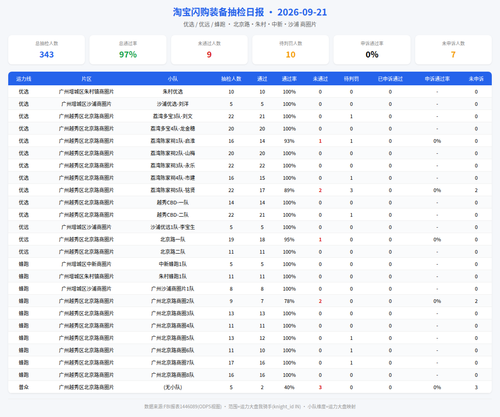Click the 未申诉 column header
The height and width of the screenshot is (417, 500).
pos(476,79)
